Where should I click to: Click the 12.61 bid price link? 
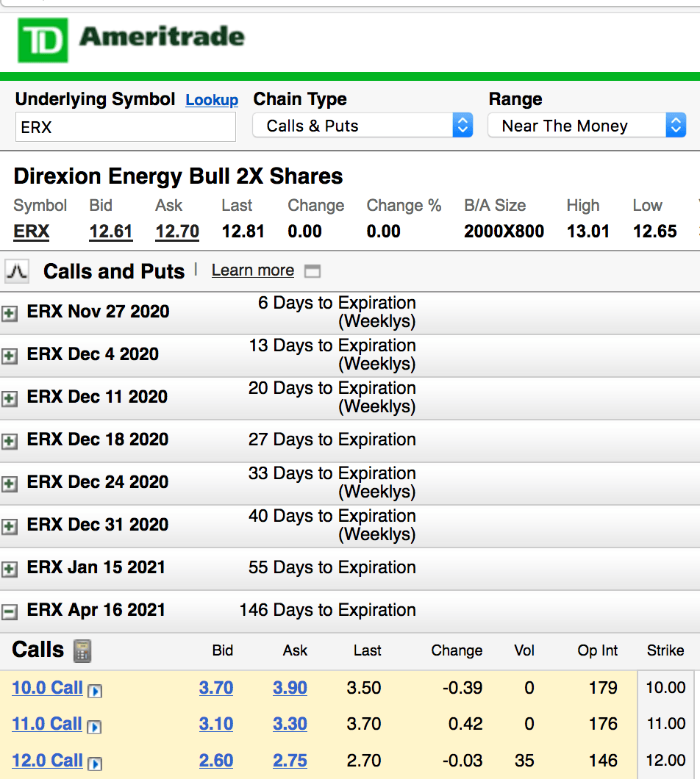coord(111,232)
